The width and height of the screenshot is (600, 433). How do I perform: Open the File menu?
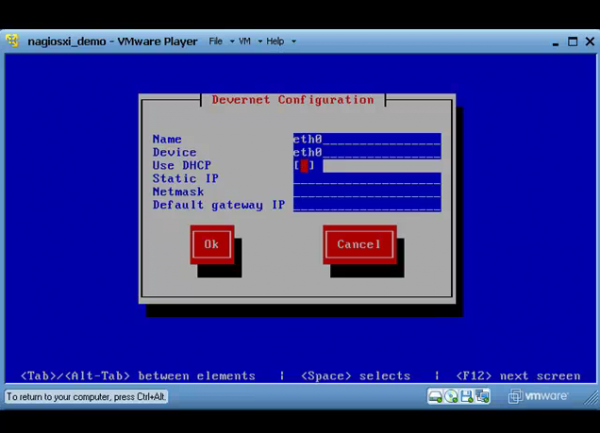point(215,42)
